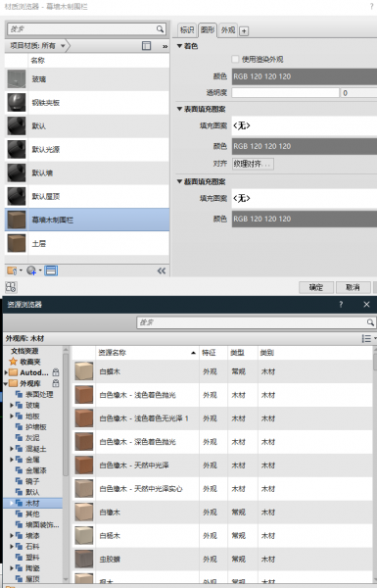Select 文档资源 in the asset tree

point(24,351)
